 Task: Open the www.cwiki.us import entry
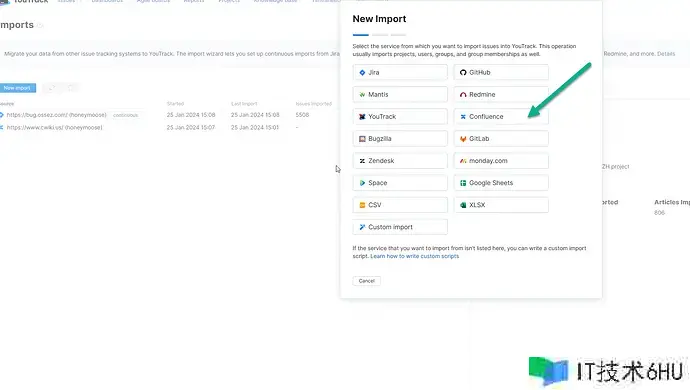tap(54, 128)
